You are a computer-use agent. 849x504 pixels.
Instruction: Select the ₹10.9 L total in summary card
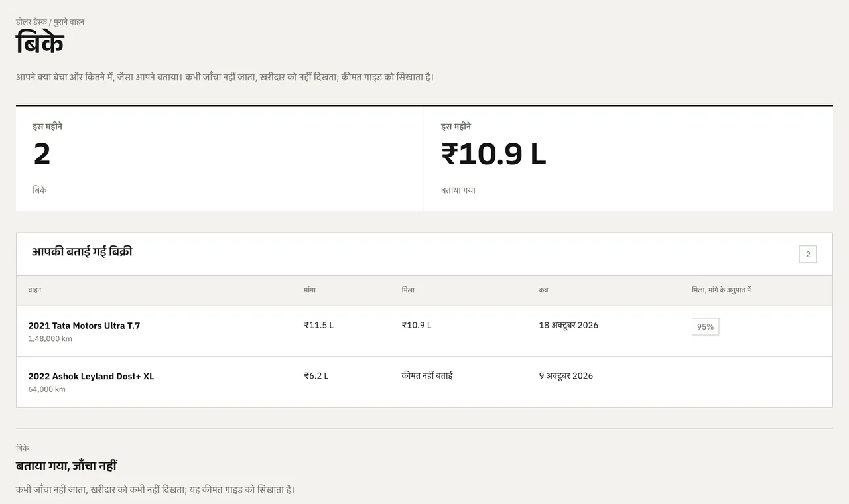tap(493, 155)
